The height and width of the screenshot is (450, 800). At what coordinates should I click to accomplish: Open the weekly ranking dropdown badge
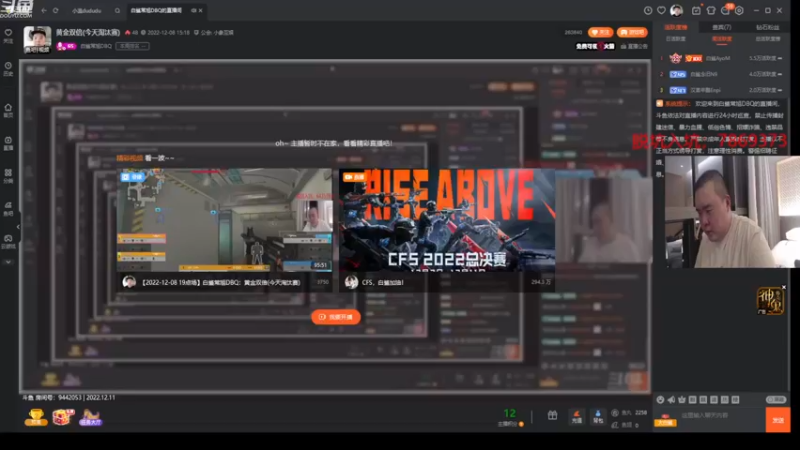[x=132, y=46]
